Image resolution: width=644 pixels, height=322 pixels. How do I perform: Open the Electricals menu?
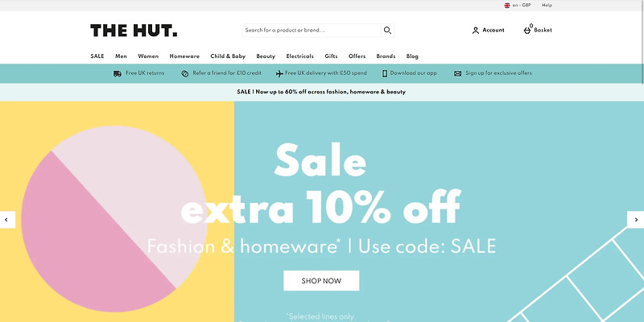299,56
